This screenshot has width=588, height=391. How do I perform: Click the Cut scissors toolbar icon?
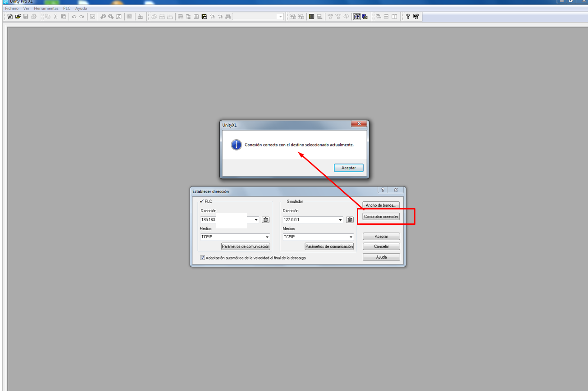tap(55, 17)
